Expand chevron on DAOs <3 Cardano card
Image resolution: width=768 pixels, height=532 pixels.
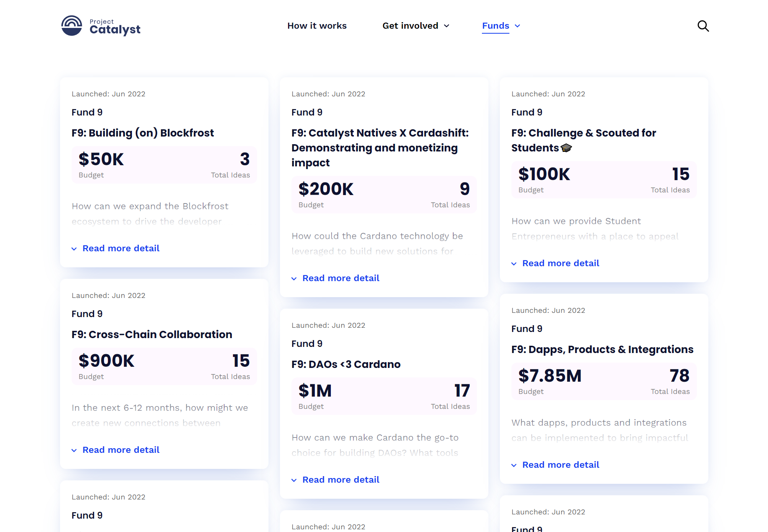[x=294, y=480]
